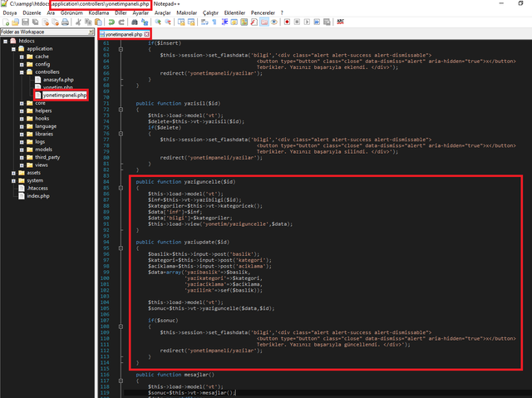Image resolution: width=532 pixels, height=398 pixels.
Task: Open the Kodlama menu
Action: 99,13
